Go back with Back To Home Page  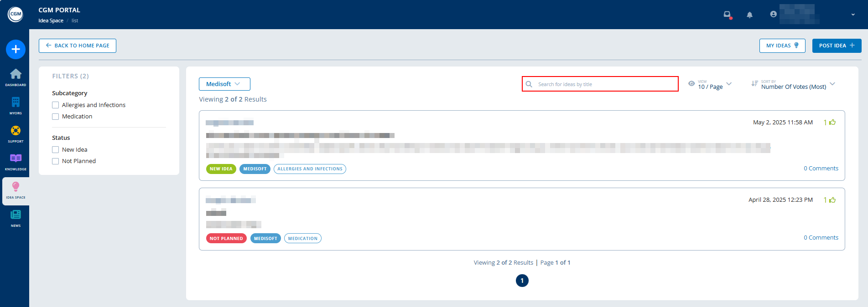click(78, 46)
